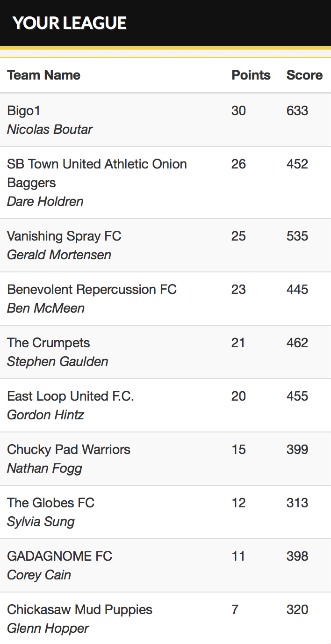Screen dimensions: 331x644
Task: Click the Team Name column header
Action: click(43, 75)
